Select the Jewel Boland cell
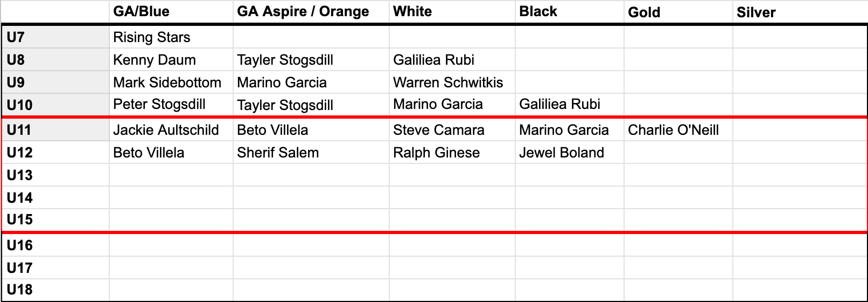 pos(561,153)
